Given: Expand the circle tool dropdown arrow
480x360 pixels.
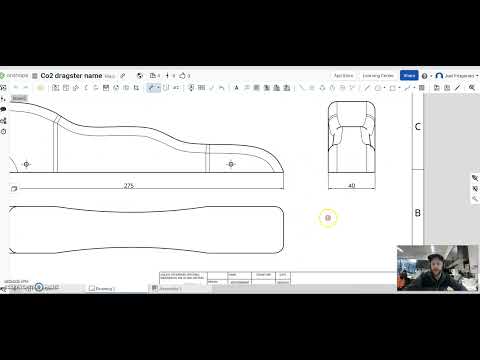Looking at the screenshot, I should [384, 88].
